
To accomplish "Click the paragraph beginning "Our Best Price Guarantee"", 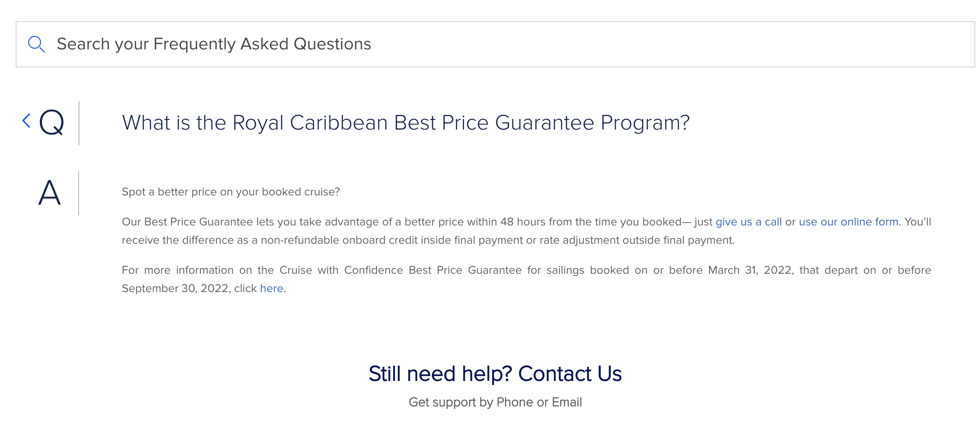I will (x=526, y=231).
